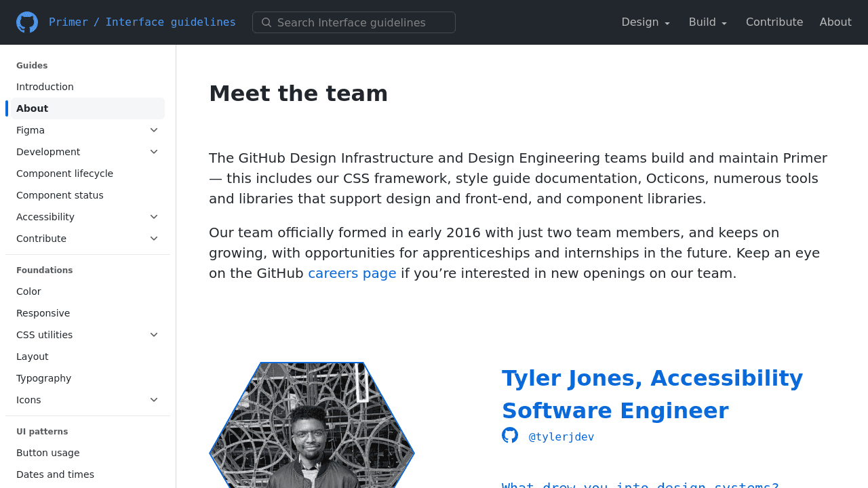Open Contribute in the top navigation
This screenshot has width=868, height=488.
tap(774, 22)
